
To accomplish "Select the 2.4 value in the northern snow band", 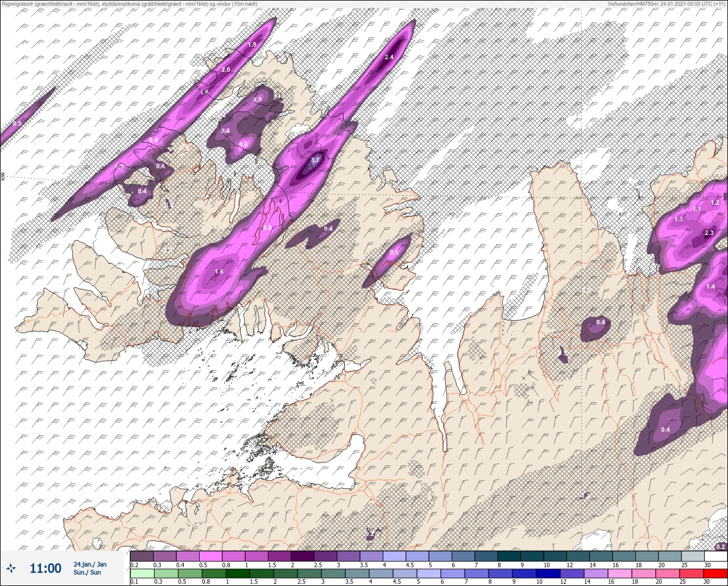I will pyautogui.click(x=389, y=57).
